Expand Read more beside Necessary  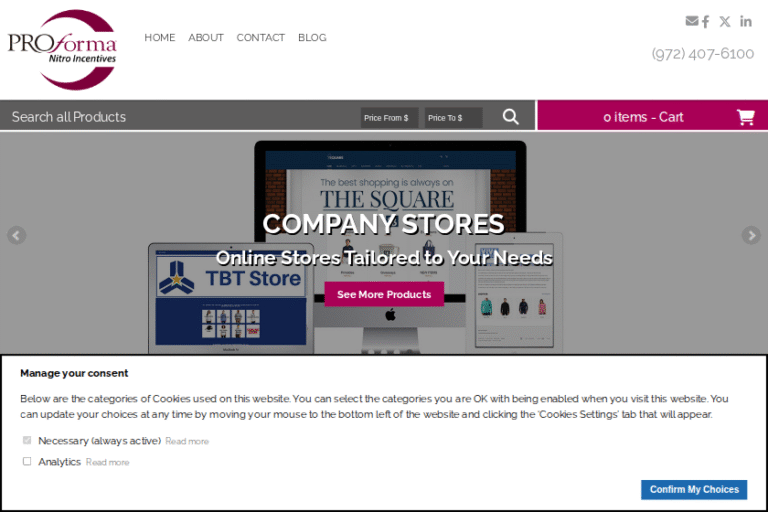(187, 441)
